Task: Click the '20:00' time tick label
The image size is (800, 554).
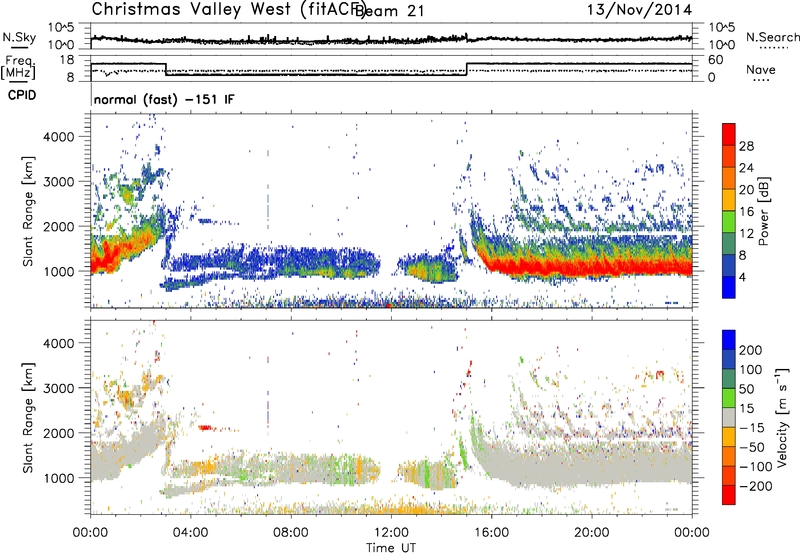Action: point(592,533)
